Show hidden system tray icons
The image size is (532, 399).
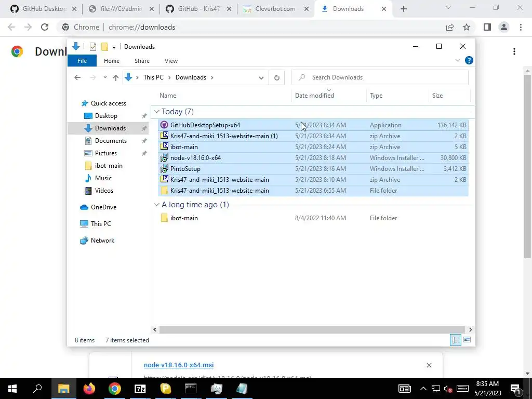point(423,389)
